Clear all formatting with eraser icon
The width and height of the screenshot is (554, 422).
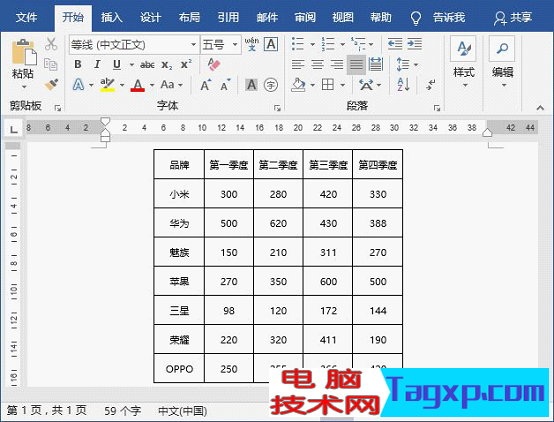[214, 64]
